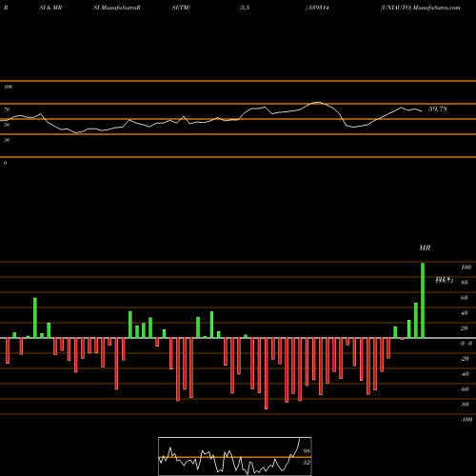
Task: Click the -60 label on the MR axis
Action: [465, 389]
